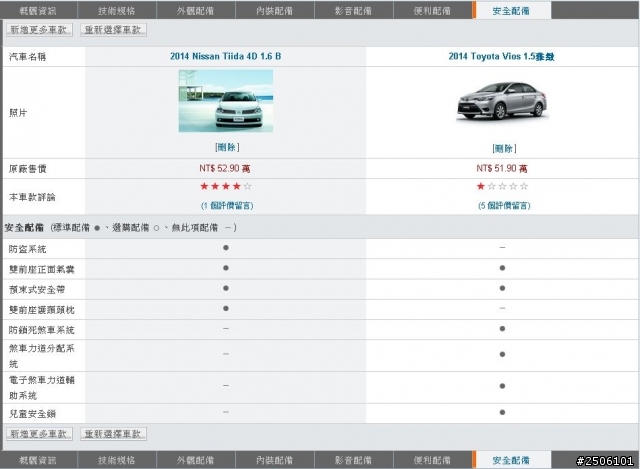Screen dimensions: 640x469
Task: Switch to the top 技術規格 tab
Action: tap(117, 10)
